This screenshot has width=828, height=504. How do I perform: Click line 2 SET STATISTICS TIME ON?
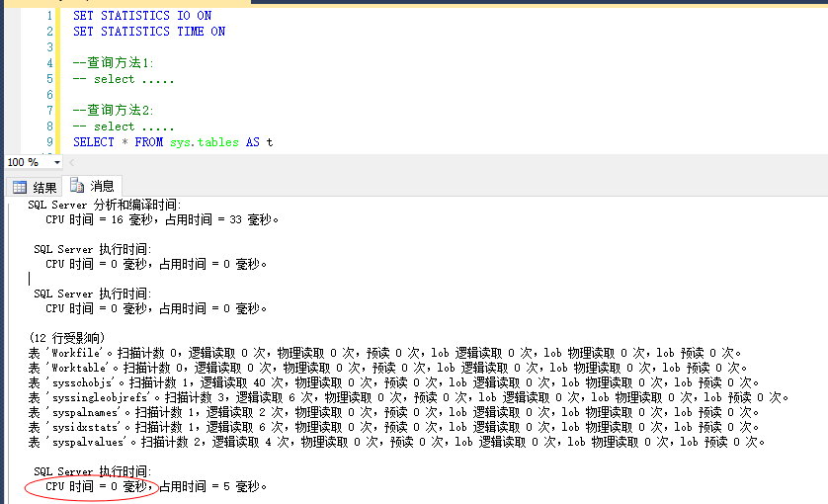coord(149,32)
